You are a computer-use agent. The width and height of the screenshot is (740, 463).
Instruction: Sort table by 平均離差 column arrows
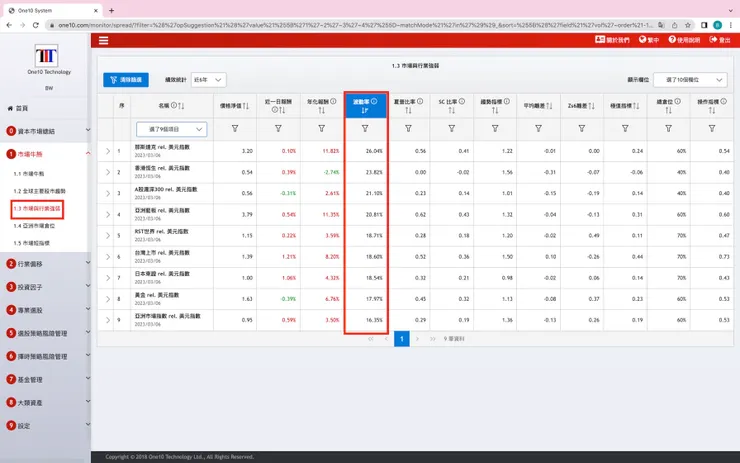pyautogui.click(x=549, y=106)
